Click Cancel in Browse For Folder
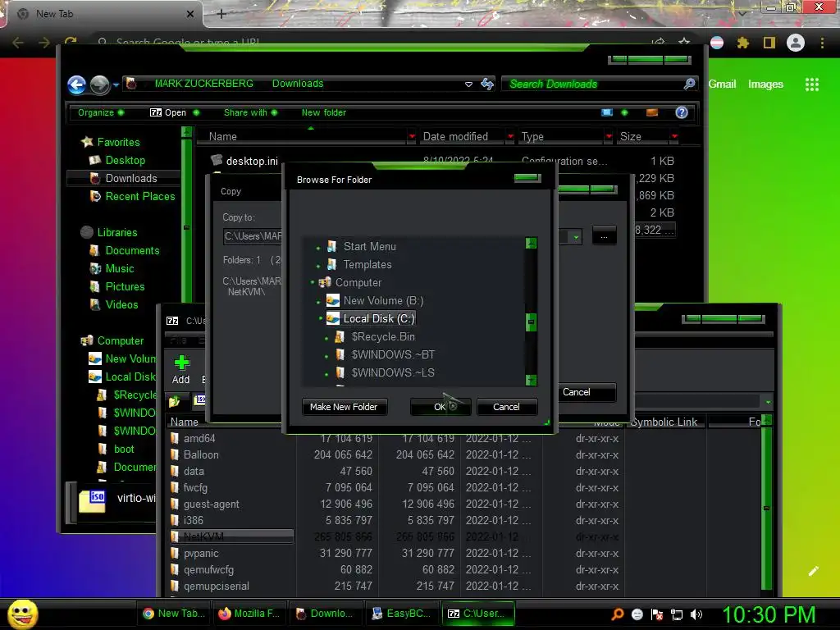 506,407
